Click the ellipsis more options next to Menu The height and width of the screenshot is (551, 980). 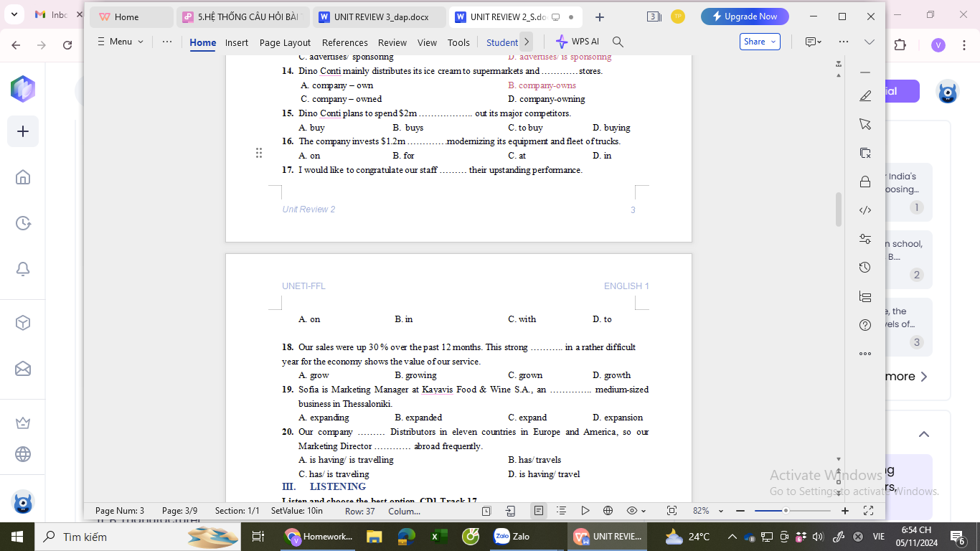(x=167, y=42)
